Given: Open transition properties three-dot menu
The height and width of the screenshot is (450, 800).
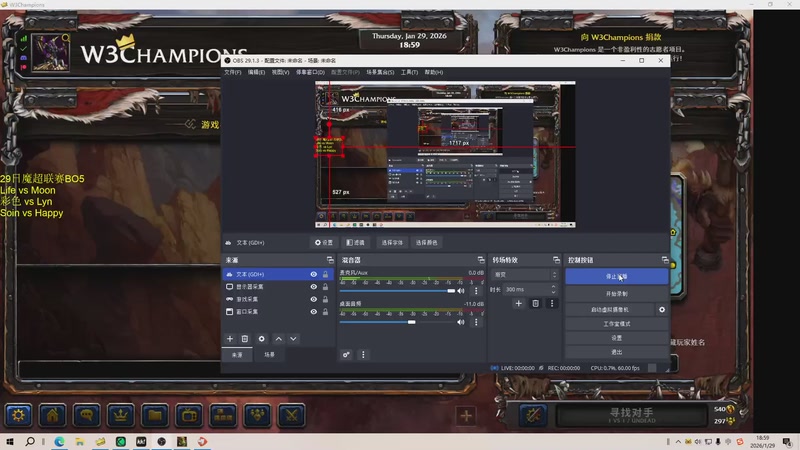Looking at the screenshot, I should (552, 304).
